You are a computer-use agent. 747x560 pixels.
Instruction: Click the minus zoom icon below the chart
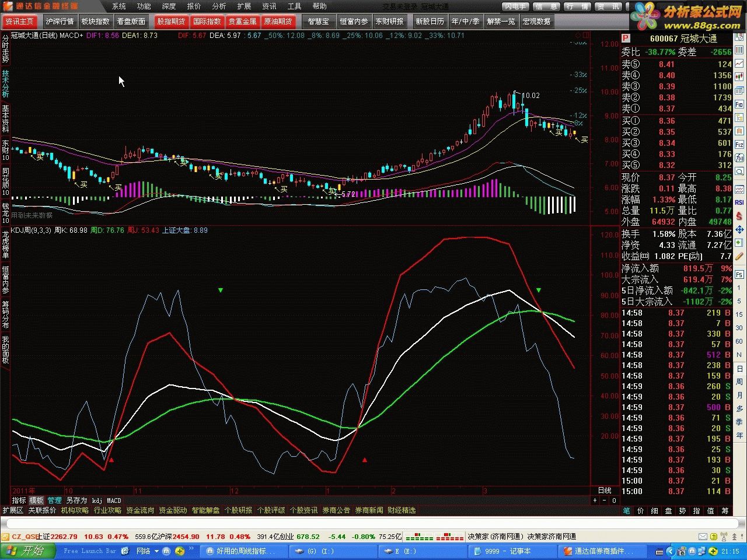tap(605, 501)
